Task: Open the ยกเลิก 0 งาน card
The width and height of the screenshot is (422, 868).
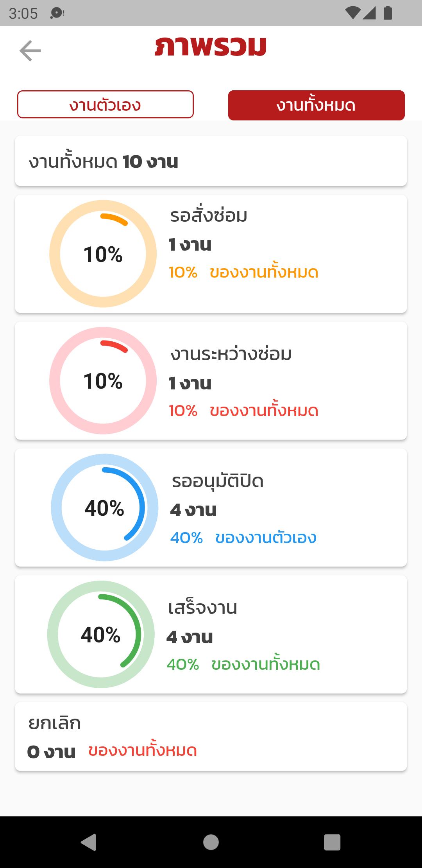Action: [211, 737]
